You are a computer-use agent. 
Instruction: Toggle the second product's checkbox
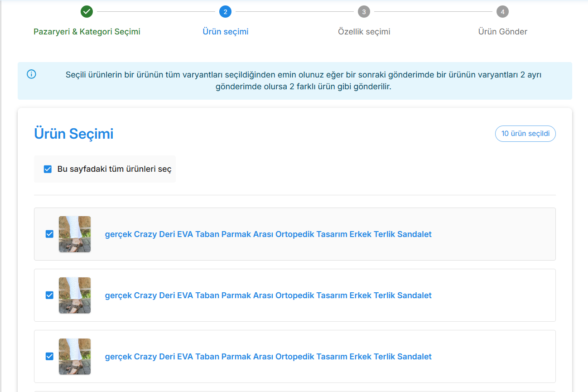click(49, 295)
